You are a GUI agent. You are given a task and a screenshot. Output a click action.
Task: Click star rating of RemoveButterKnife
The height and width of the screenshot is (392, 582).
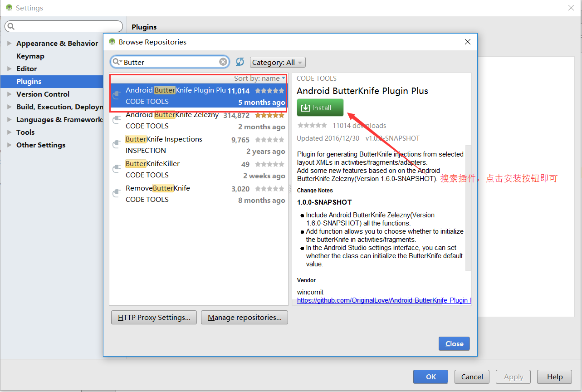pos(270,189)
